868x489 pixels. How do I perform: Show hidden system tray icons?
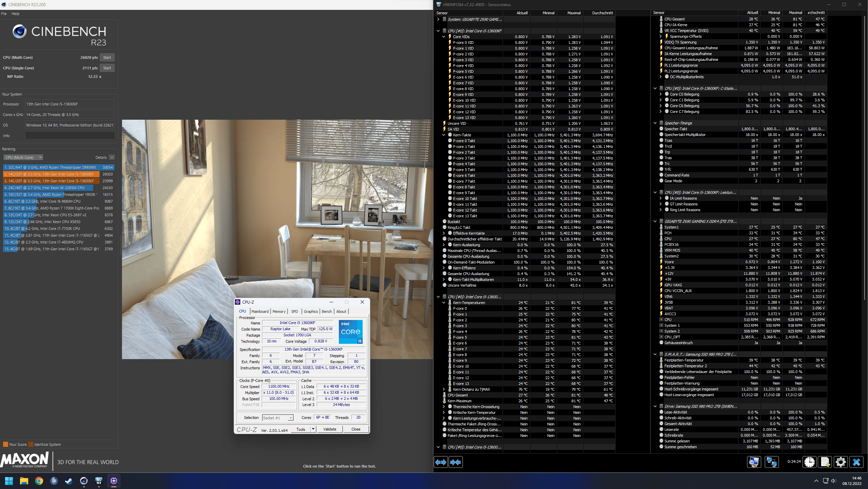[x=816, y=481]
